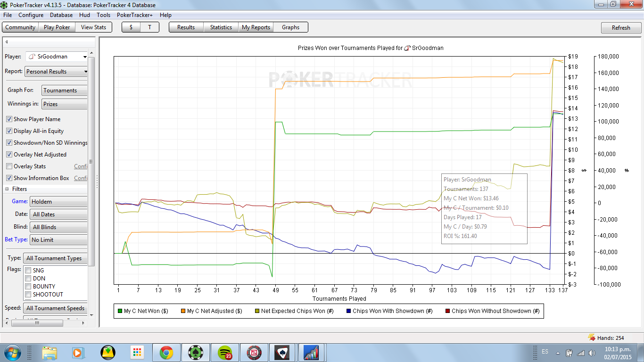The image size is (644, 362).
Task: Switch to the Statistics tab
Action: 221,27
